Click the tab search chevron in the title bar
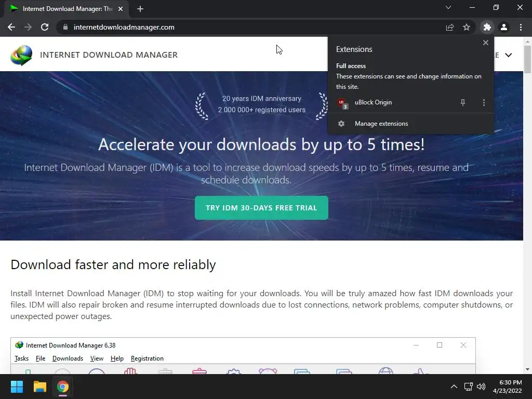Screen dimensions: 532x399 448,7
